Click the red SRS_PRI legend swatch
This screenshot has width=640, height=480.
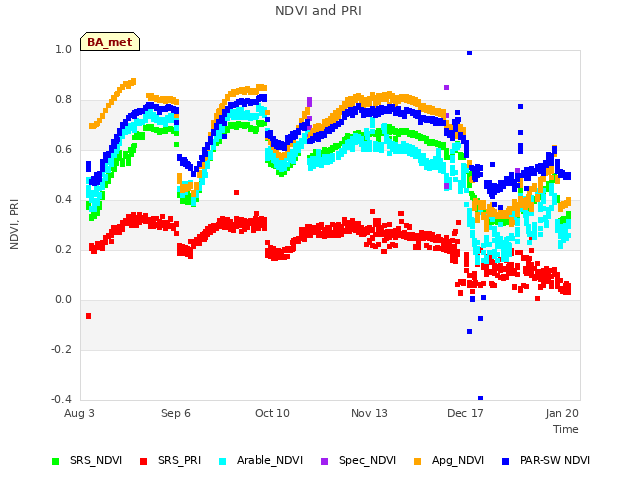pos(143,461)
